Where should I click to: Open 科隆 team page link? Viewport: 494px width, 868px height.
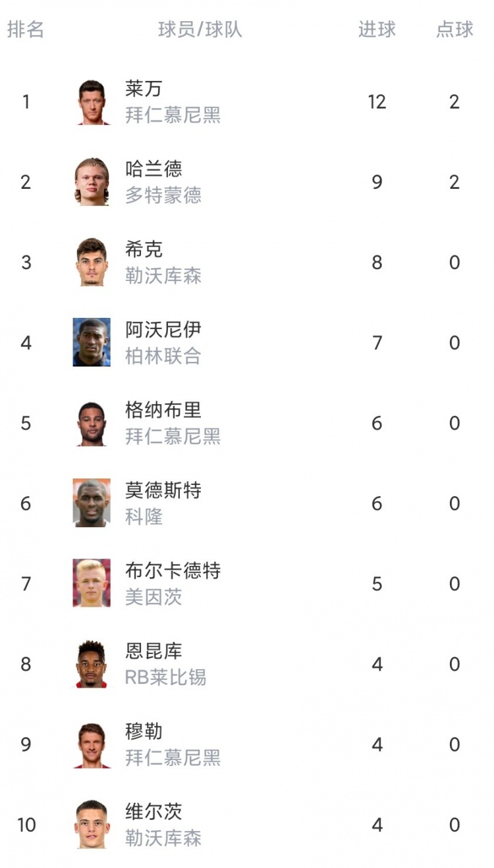[x=144, y=517]
